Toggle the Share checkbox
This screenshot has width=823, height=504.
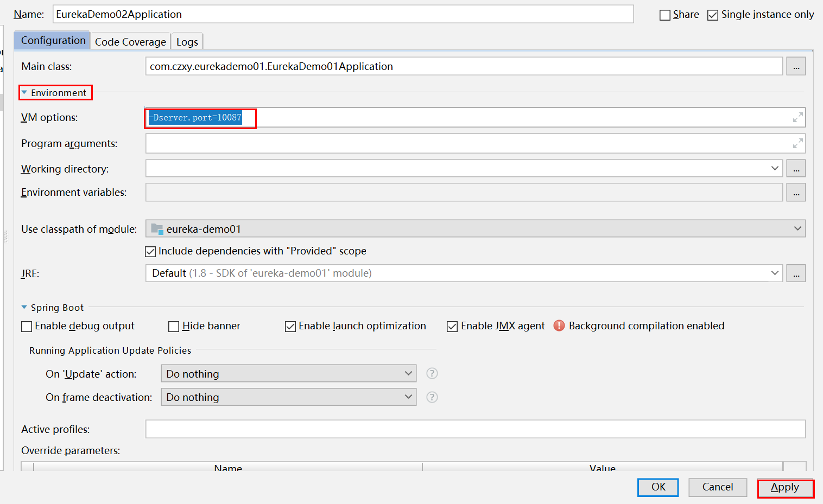(665, 15)
